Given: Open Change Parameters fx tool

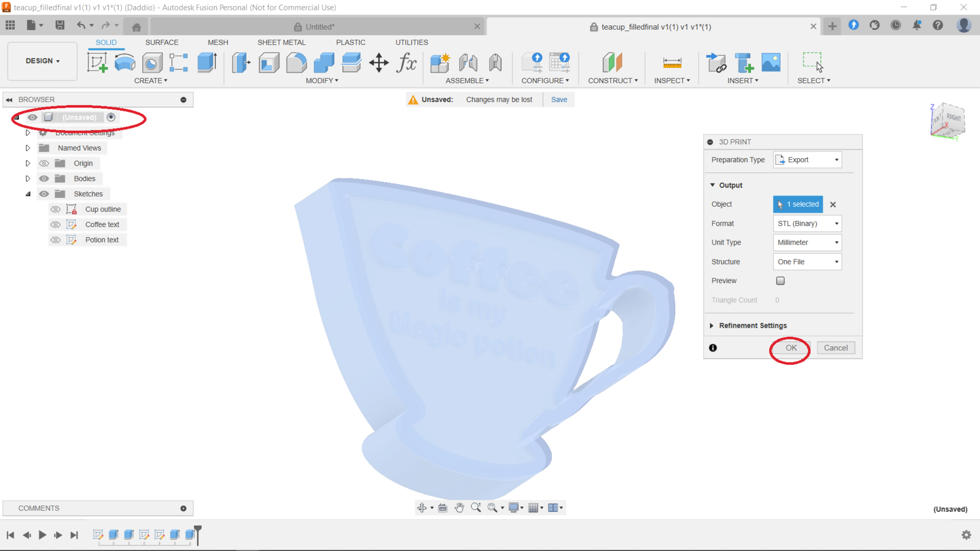Looking at the screenshot, I should pos(407,62).
